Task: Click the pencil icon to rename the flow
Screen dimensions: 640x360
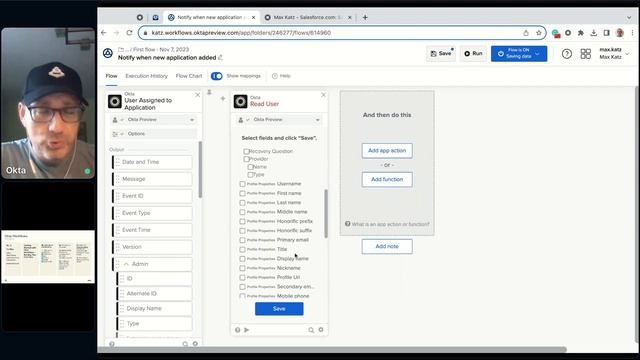Action: [x=220, y=58]
